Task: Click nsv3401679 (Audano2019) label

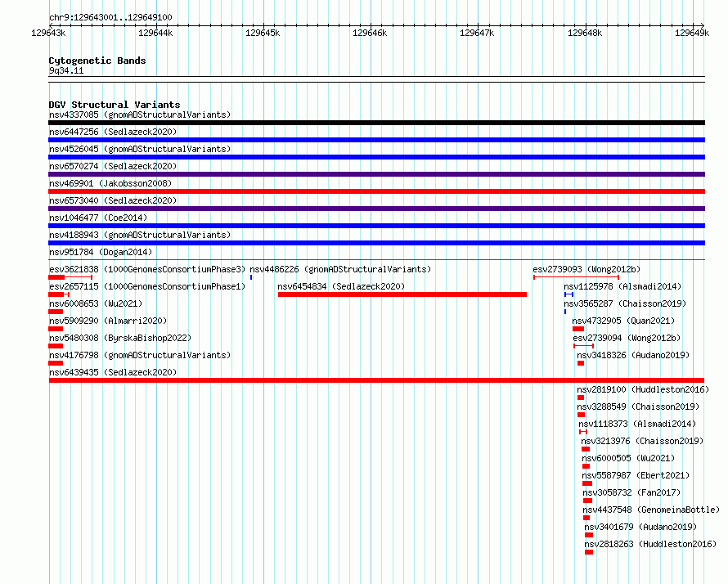Action: point(640,527)
